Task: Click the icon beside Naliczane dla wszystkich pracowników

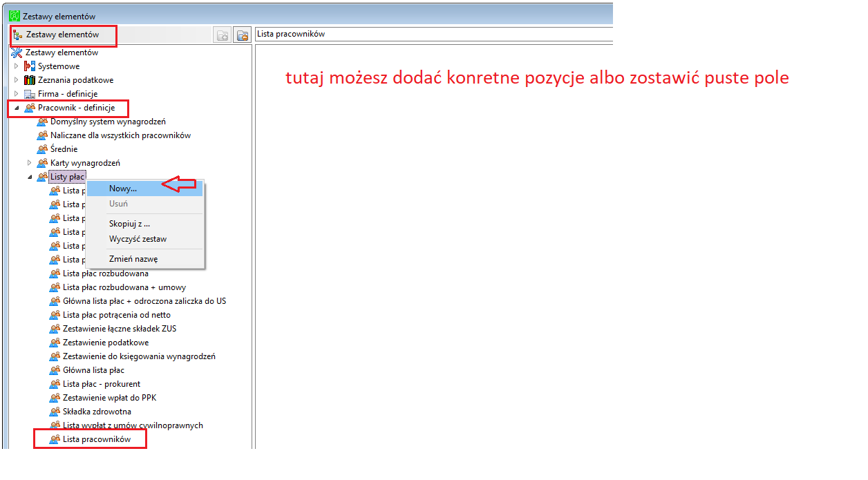Action: coord(42,135)
